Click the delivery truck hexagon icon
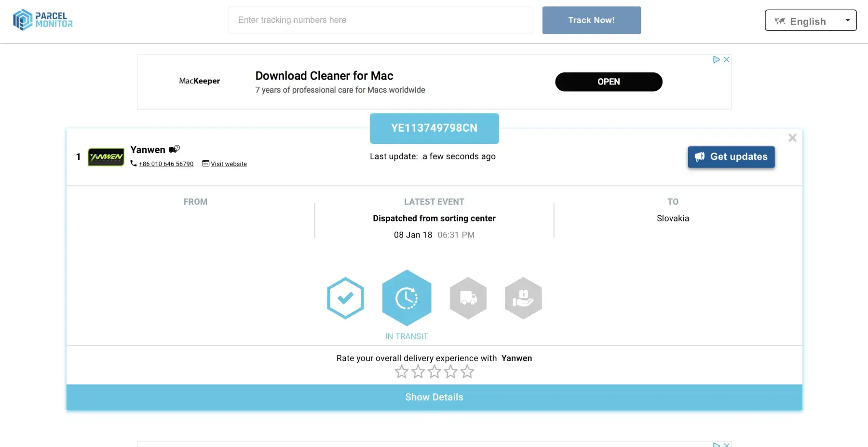 pyautogui.click(x=468, y=298)
